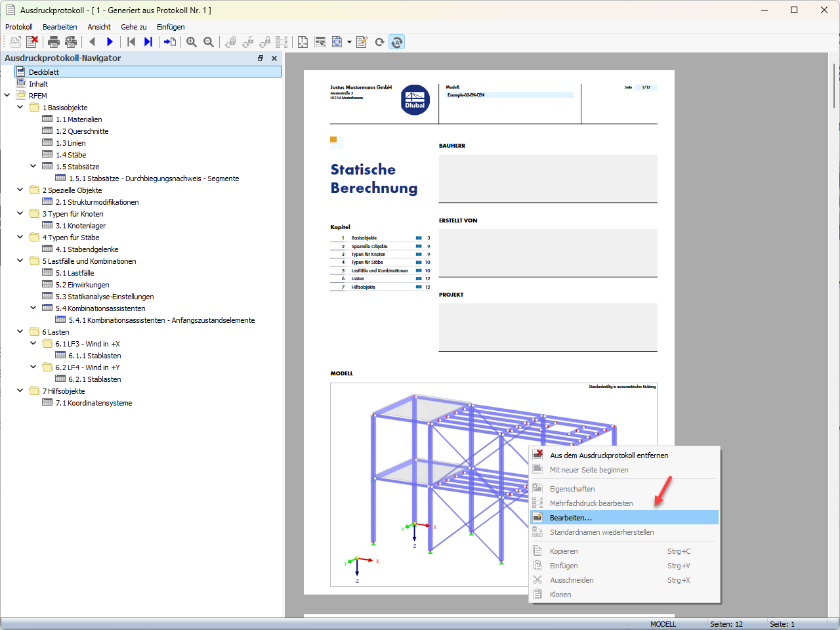The image size is (840, 630).
Task: Click the delete protocol icon with red X
Action: 31,42
